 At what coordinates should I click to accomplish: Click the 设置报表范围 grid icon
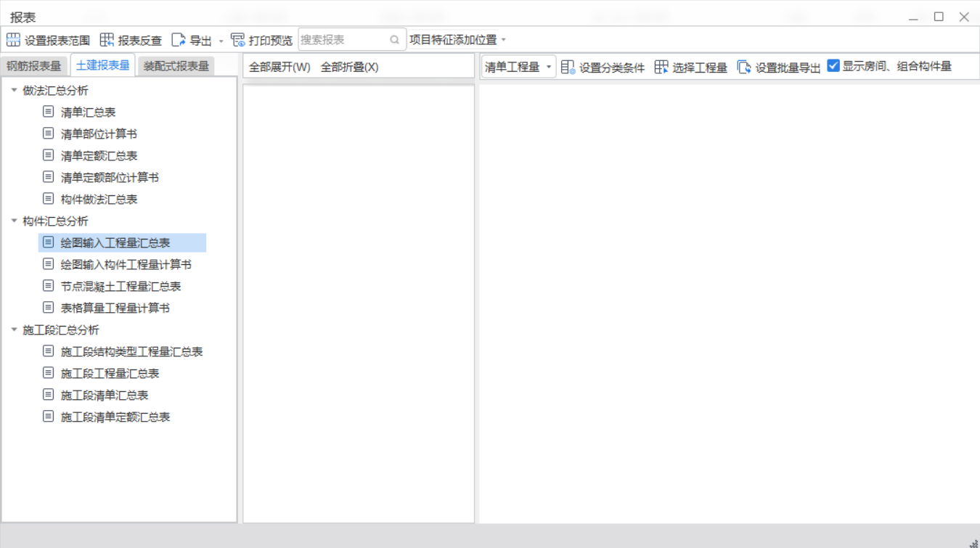[13, 40]
